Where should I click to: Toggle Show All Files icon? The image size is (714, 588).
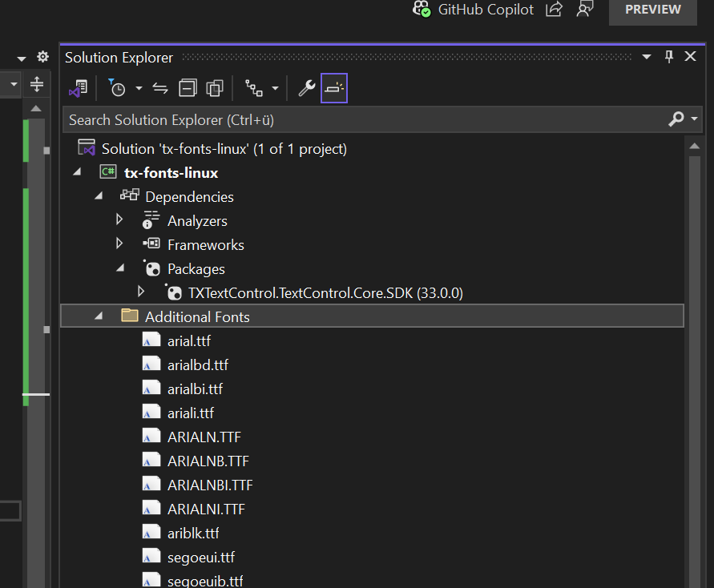coord(215,88)
